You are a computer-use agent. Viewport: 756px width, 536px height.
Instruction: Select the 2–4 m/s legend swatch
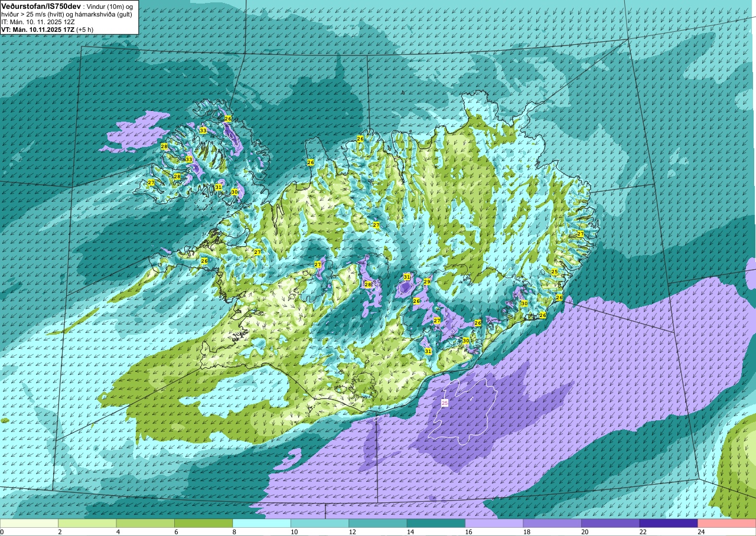(x=87, y=523)
